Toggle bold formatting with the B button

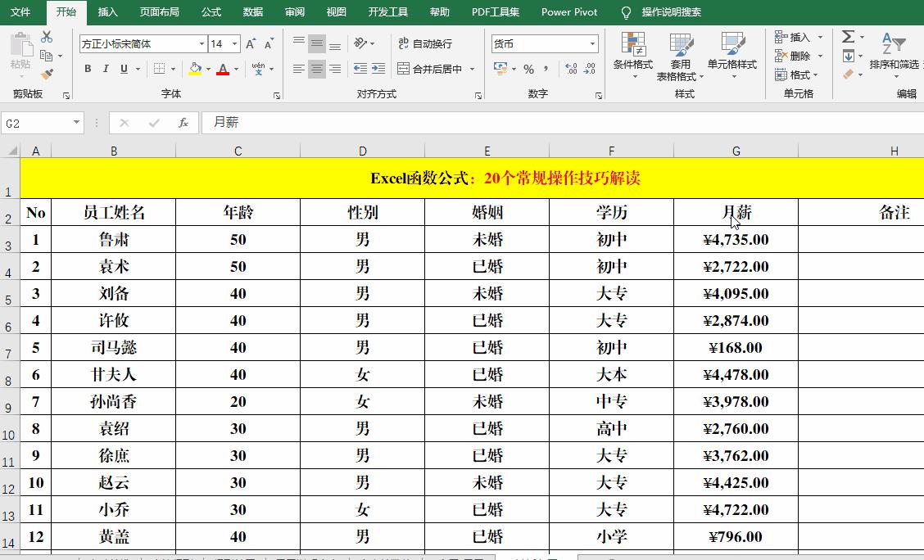(88, 69)
